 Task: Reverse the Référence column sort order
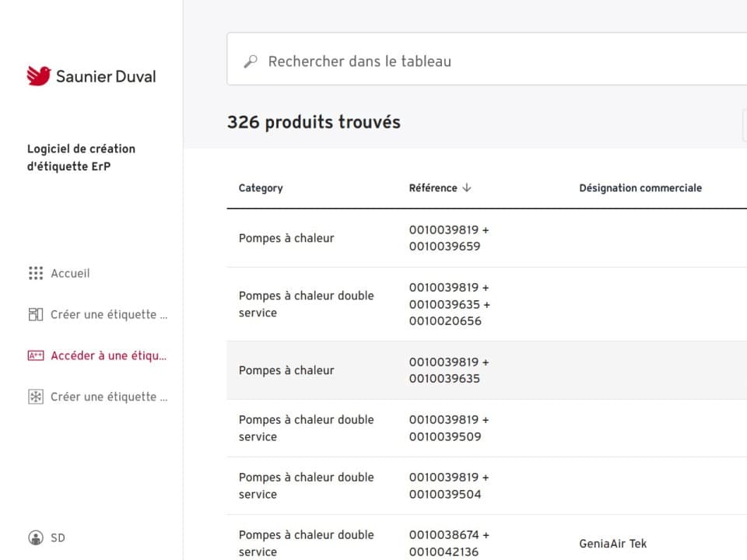pyautogui.click(x=467, y=187)
